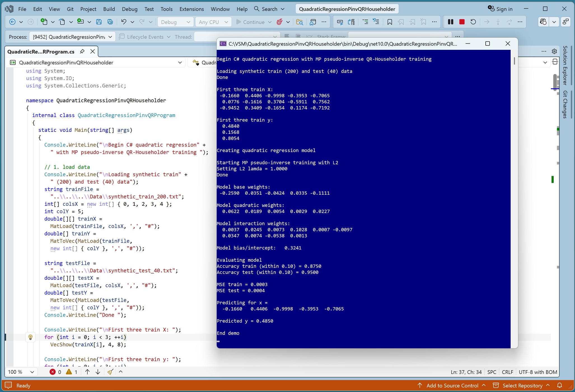Toggle the pin on QuadraticRe...RProgram.cs tab
The height and width of the screenshot is (392, 575).
pos(82,52)
